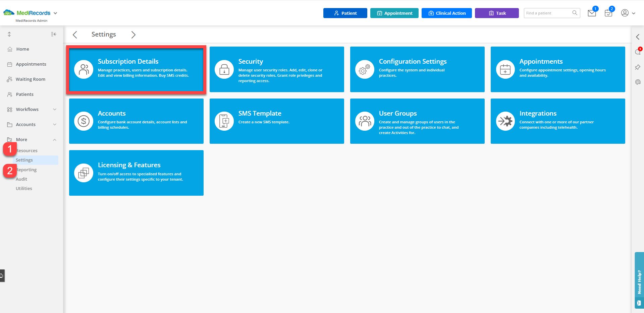The height and width of the screenshot is (313, 644).
Task: Switch to the Settings sidebar entry
Action: [x=24, y=160]
